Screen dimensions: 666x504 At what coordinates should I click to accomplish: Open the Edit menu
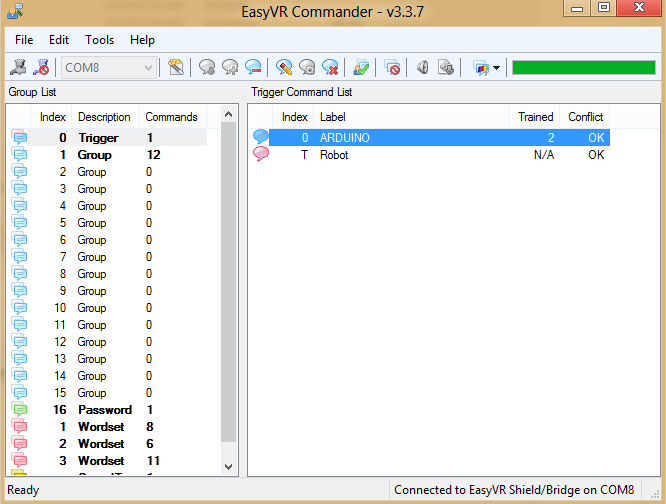tap(59, 40)
